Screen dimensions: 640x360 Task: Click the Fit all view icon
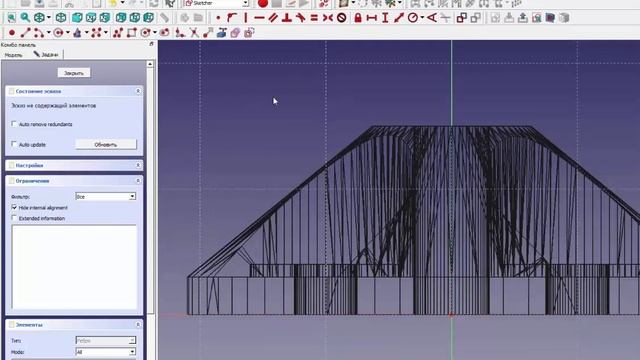click(11, 18)
